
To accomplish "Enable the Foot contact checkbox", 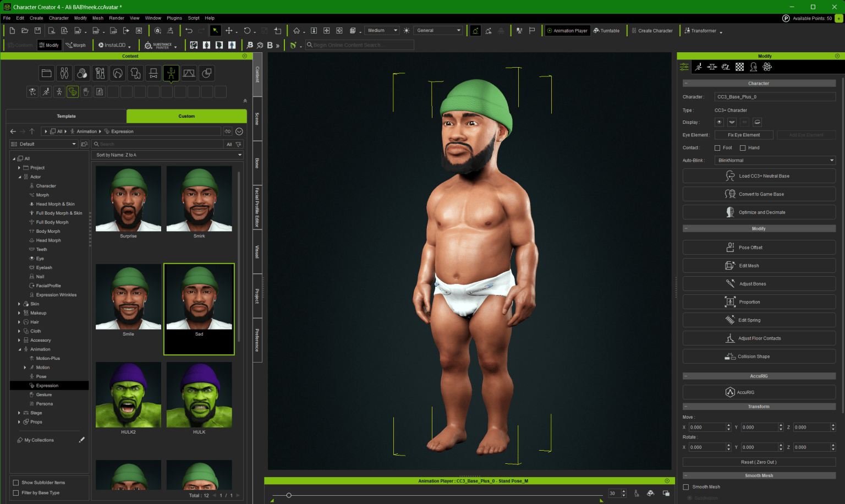I will pos(717,148).
